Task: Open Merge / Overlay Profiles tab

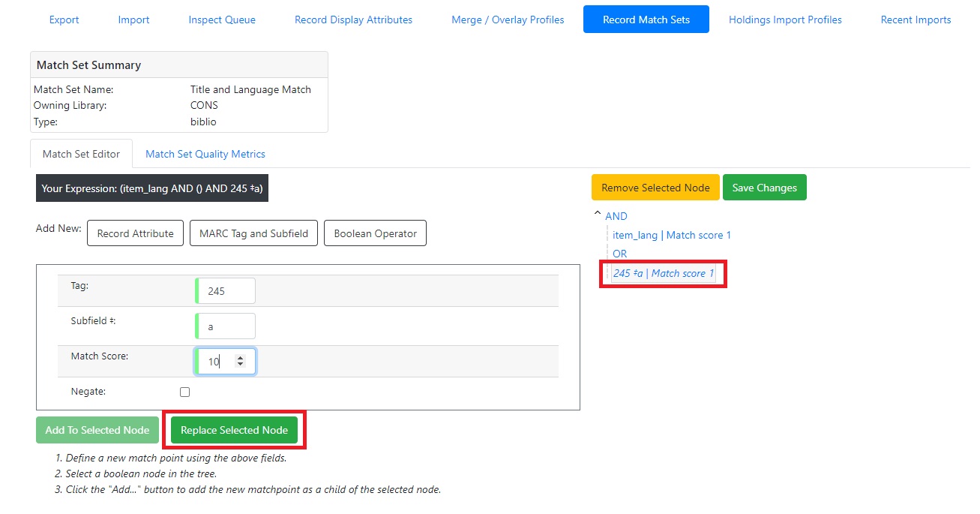Action: click(508, 20)
